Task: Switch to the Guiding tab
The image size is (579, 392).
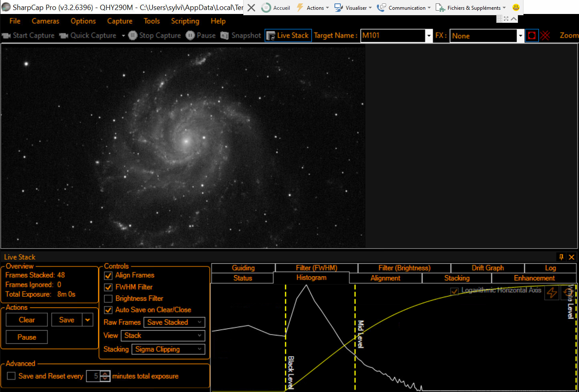Action: 243,268
